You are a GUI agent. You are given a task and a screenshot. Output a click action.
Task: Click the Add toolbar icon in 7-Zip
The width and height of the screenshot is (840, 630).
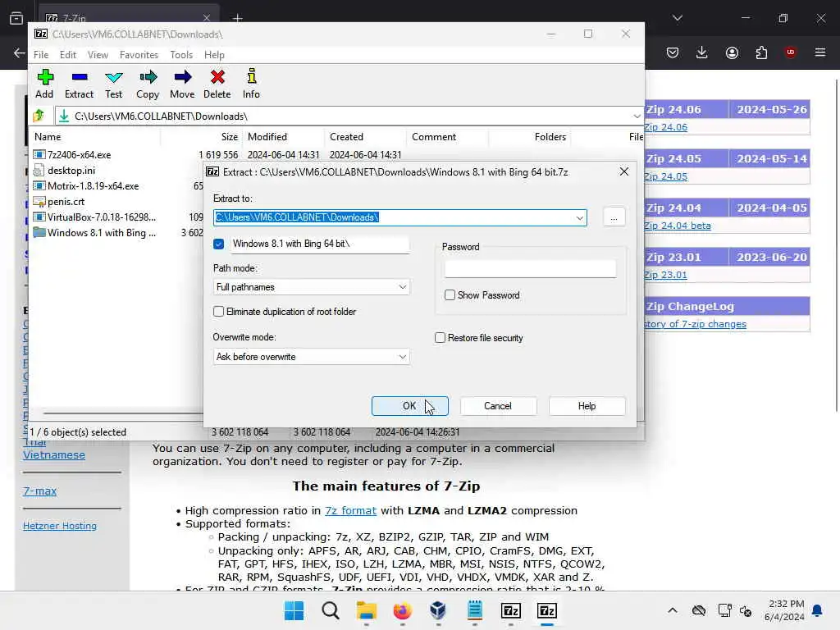[x=44, y=84]
